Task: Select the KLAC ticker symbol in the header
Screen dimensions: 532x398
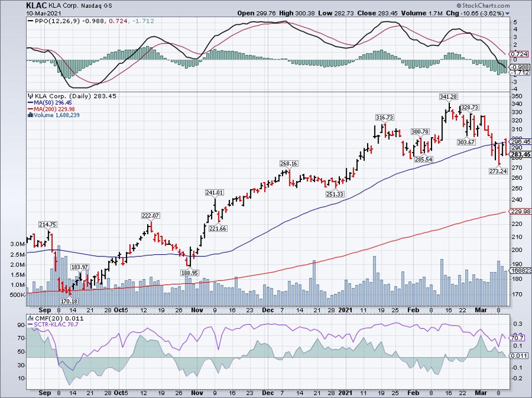Action: click(x=37, y=6)
